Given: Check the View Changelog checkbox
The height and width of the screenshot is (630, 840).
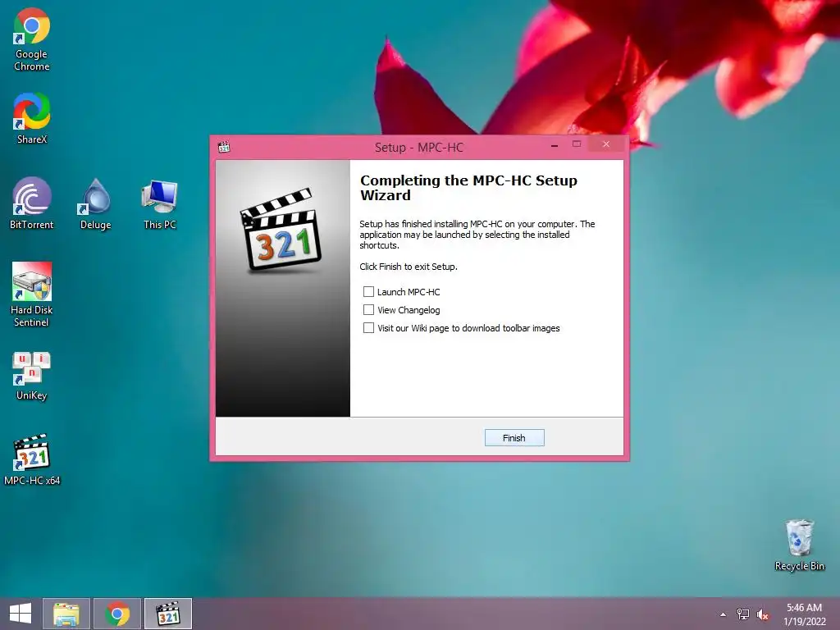Looking at the screenshot, I should (x=368, y=309).
